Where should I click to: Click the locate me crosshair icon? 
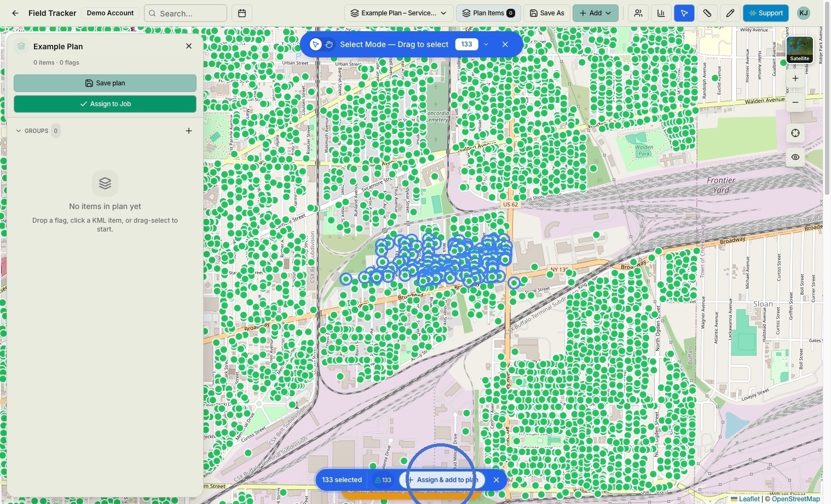[x=795, y=133]
